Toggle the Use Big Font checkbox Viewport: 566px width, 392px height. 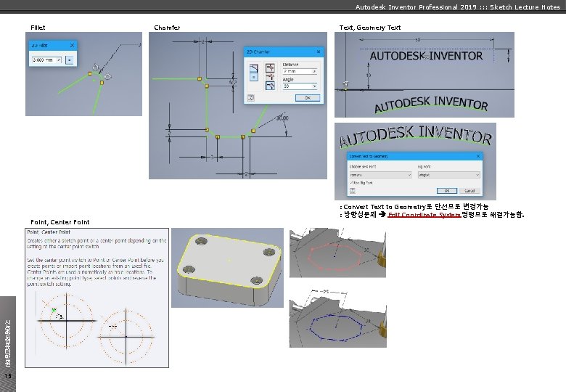[351, 183]
